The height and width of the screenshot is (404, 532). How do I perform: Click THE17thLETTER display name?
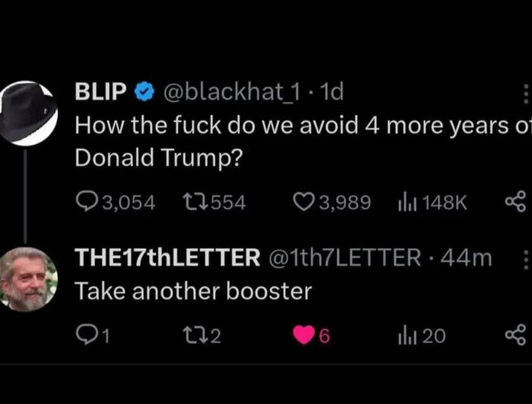[x=167, y=257]
